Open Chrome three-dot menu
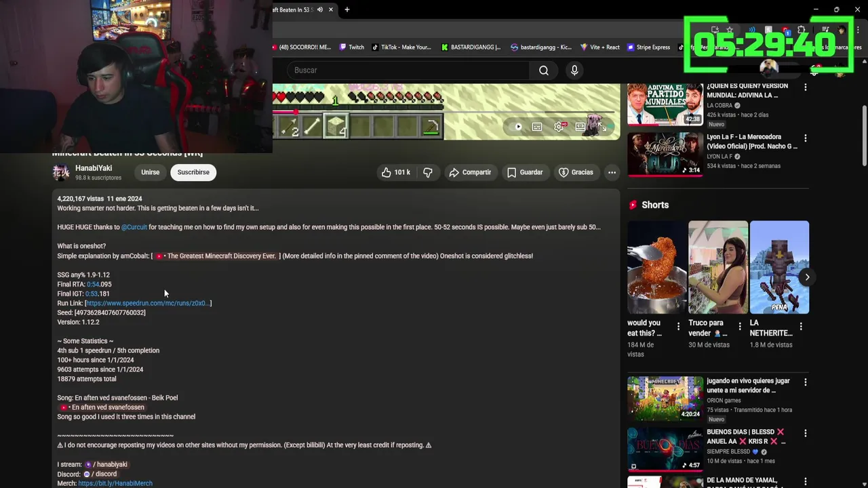 pos(858,30)
